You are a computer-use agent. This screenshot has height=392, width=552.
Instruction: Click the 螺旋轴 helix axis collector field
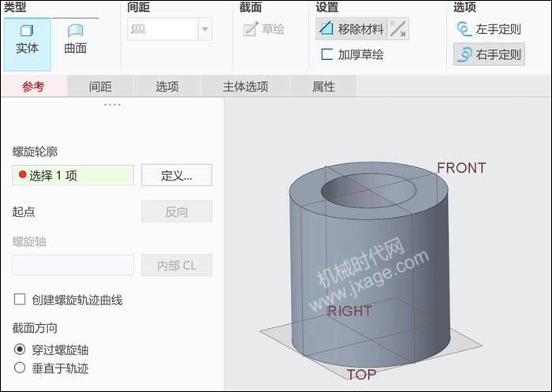click(73, 265)
